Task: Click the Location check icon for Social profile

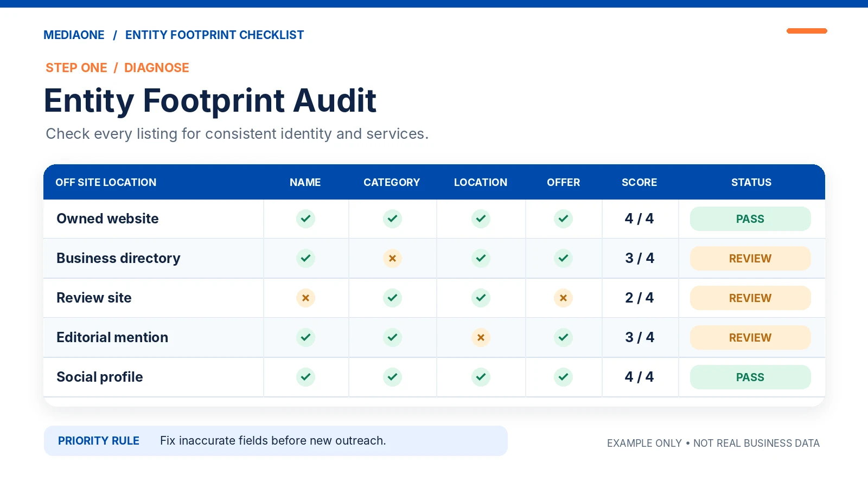Action: (x=481, y=377)
